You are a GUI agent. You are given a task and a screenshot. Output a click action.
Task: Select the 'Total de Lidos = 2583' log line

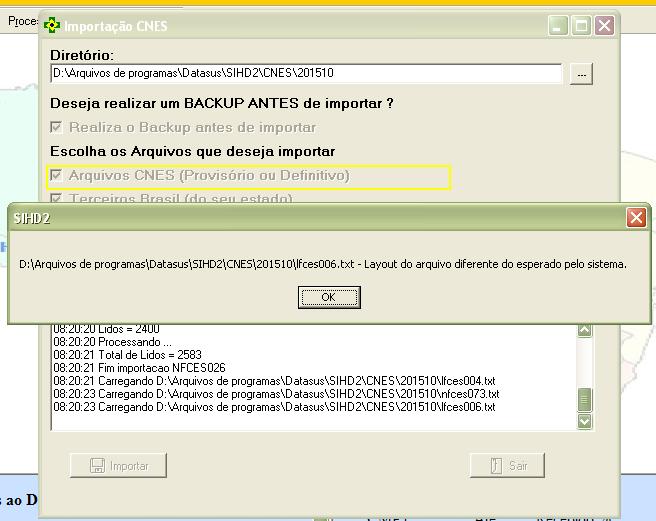[x=125, y=355]
